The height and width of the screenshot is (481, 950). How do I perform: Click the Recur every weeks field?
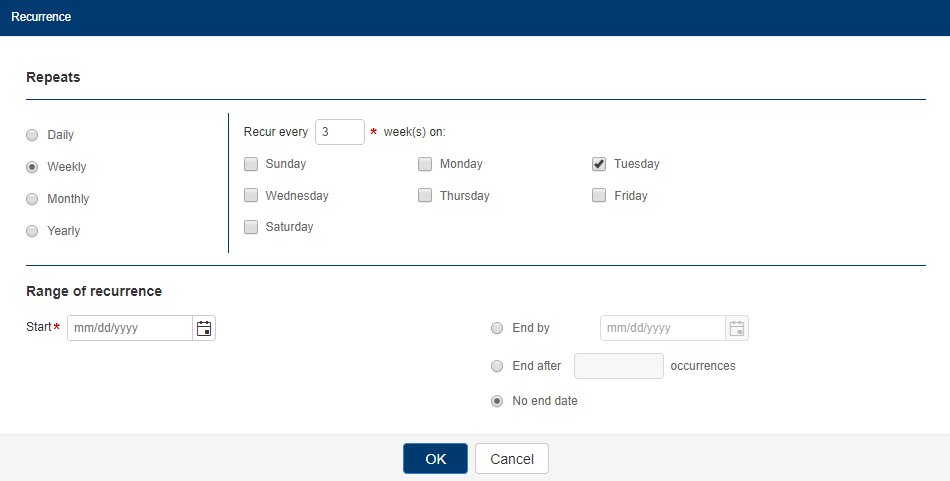tap(339, 132)
